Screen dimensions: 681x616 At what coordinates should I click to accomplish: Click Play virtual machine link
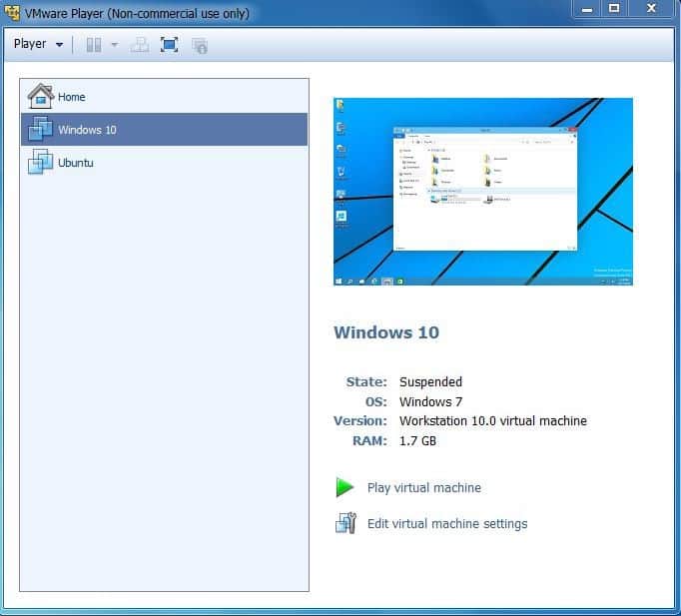424,488
